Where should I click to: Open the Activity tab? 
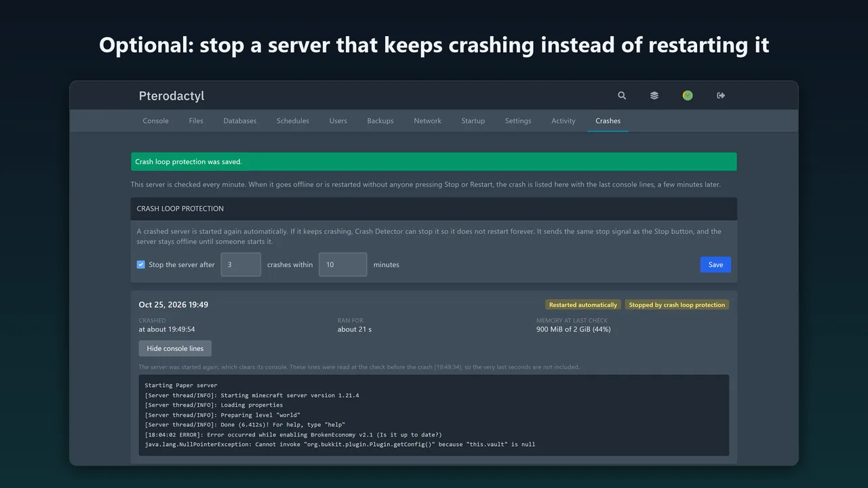564,121
